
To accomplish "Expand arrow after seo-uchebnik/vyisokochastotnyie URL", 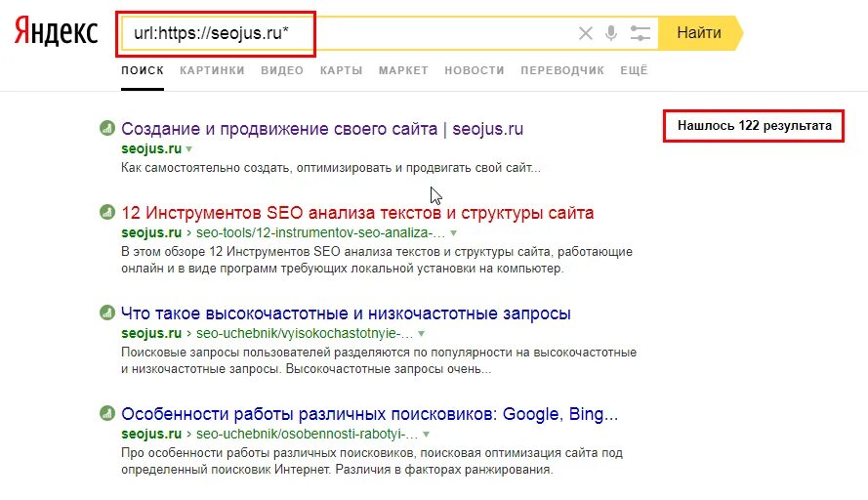I will click(x=421, y=334).
